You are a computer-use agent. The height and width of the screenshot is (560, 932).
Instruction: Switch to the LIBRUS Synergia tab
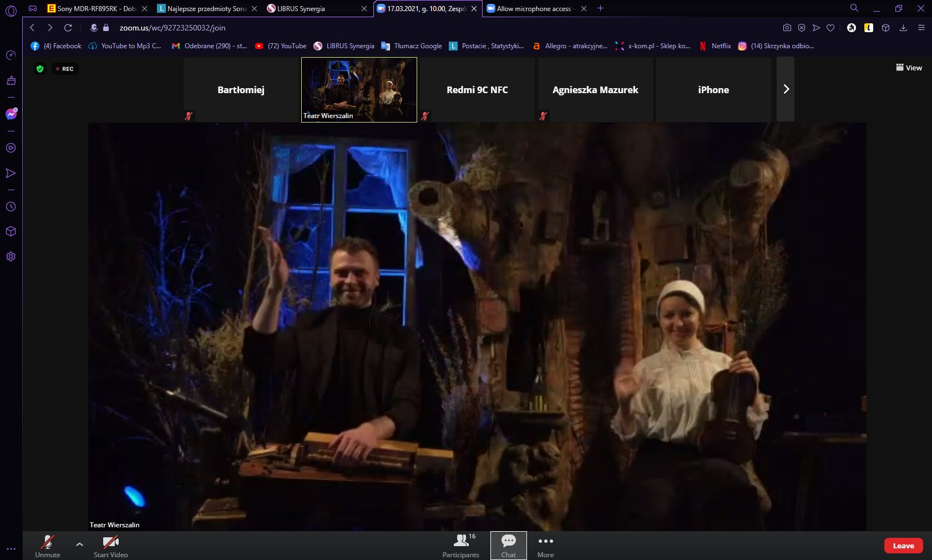pos(311,8)
